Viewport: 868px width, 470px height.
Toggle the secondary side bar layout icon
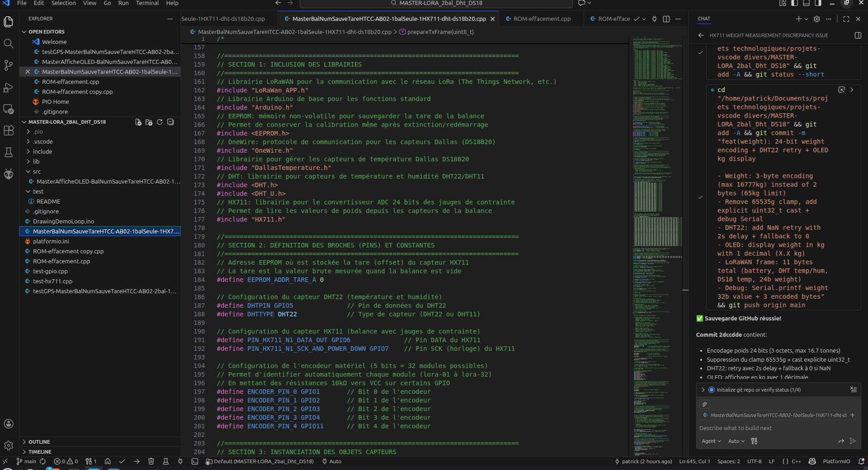point(818,3)
